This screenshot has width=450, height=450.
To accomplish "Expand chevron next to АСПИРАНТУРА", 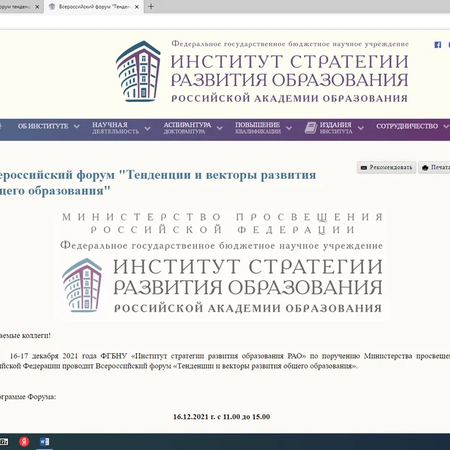I will [x=219, y=128].
